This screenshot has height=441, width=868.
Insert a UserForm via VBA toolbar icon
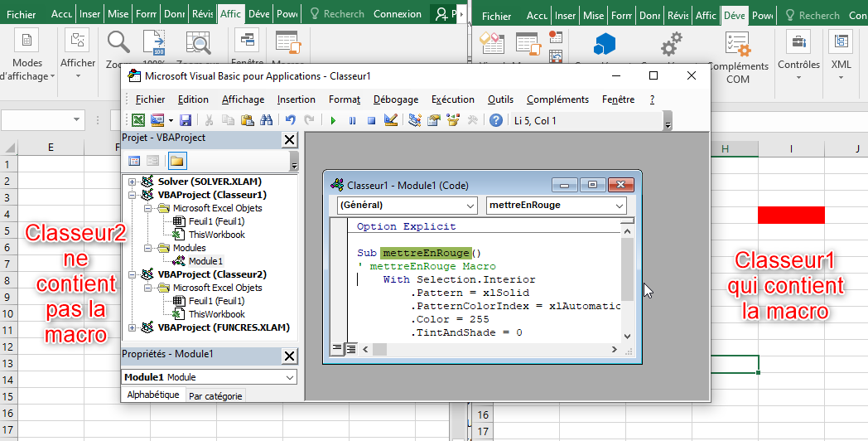(x=157, y=120)
